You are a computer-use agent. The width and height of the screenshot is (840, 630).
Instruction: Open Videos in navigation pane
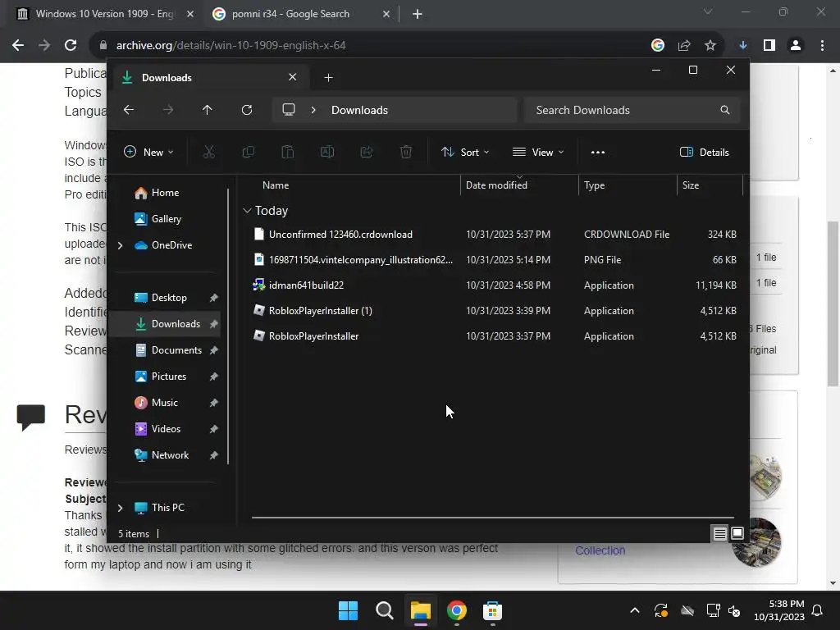(166, 428)
